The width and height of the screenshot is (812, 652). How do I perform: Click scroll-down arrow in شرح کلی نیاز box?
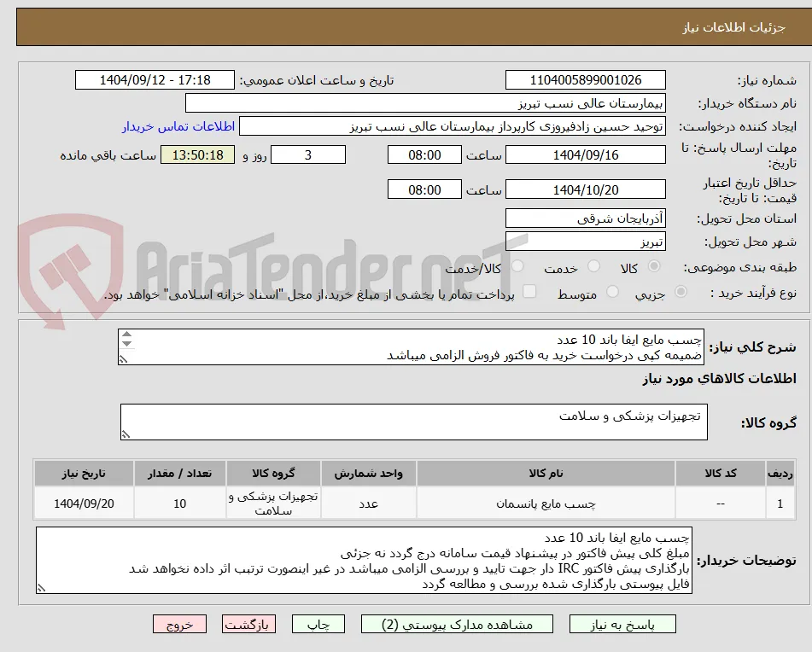pos(127,344)
